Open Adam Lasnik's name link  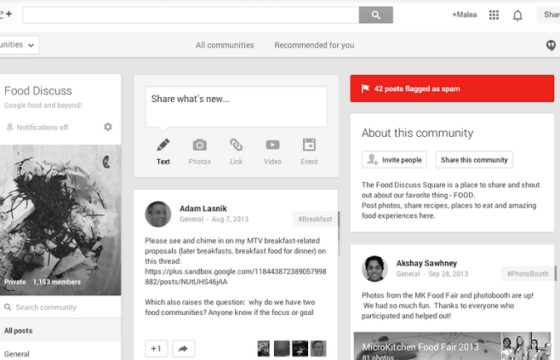(x=203, y=208)
